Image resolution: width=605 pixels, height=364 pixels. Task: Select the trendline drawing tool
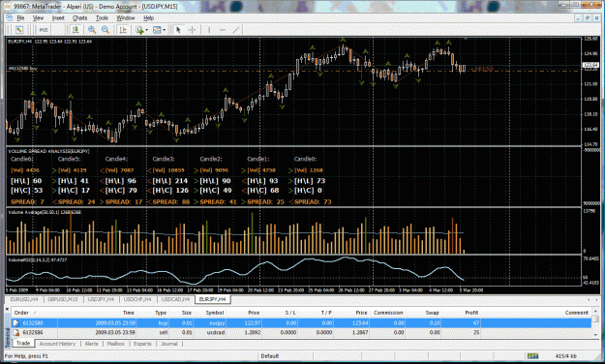coord(236,30)
